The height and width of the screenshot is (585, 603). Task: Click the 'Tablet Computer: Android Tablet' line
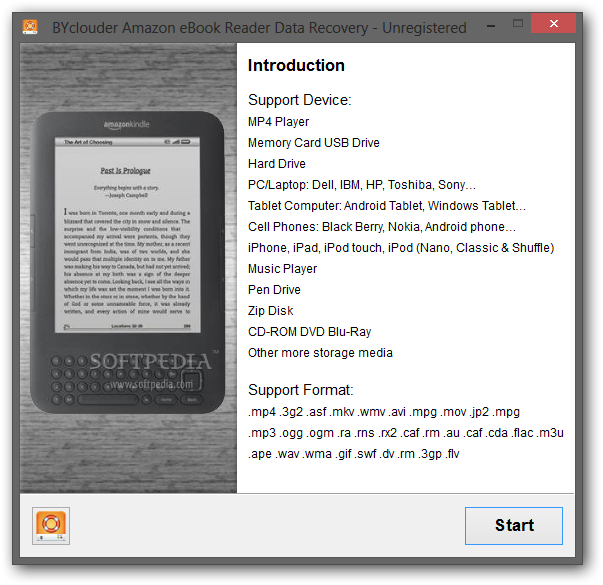tap(387, 206)
